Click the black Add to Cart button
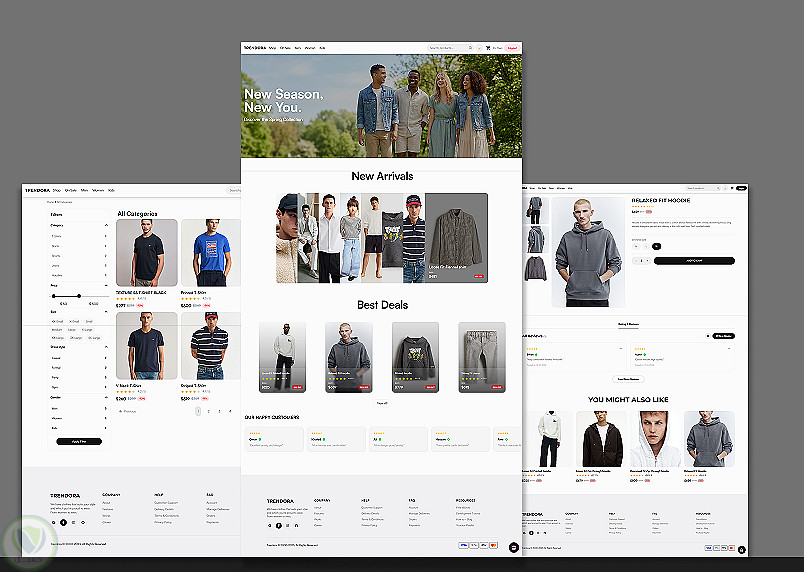804x572 pixels. 694,261
